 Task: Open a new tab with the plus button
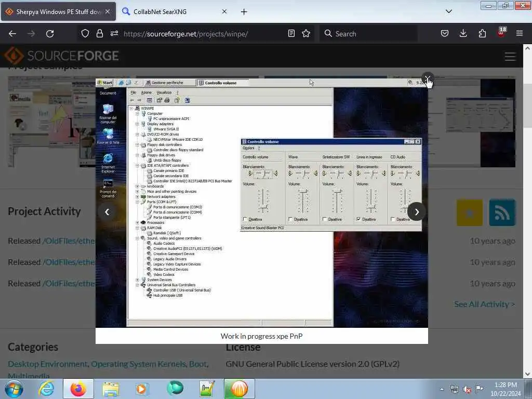244,12
